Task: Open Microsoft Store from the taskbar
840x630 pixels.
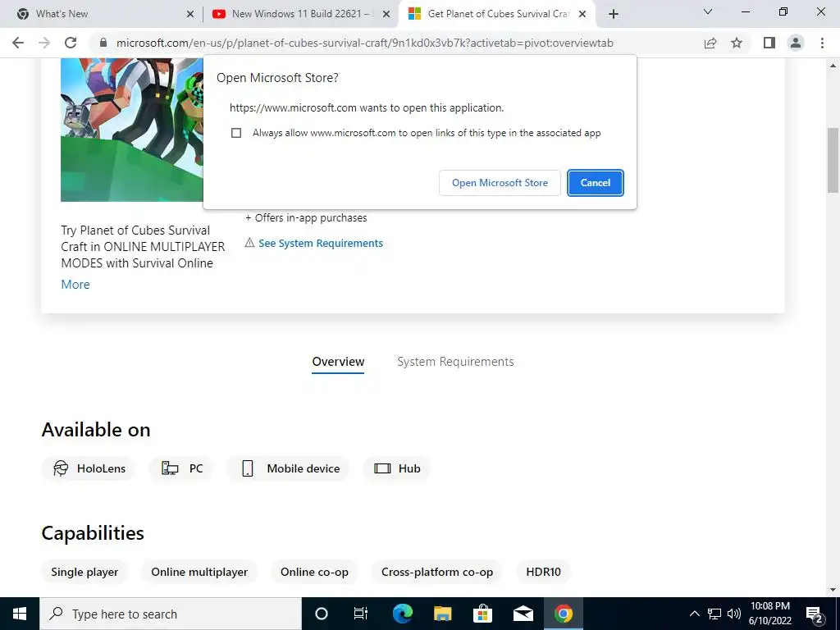Action: click(x=482, y=614)
